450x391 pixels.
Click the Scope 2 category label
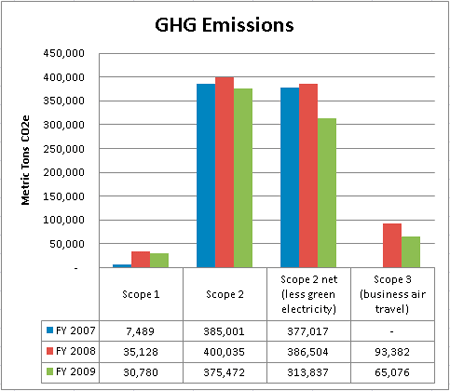point(225,294)
